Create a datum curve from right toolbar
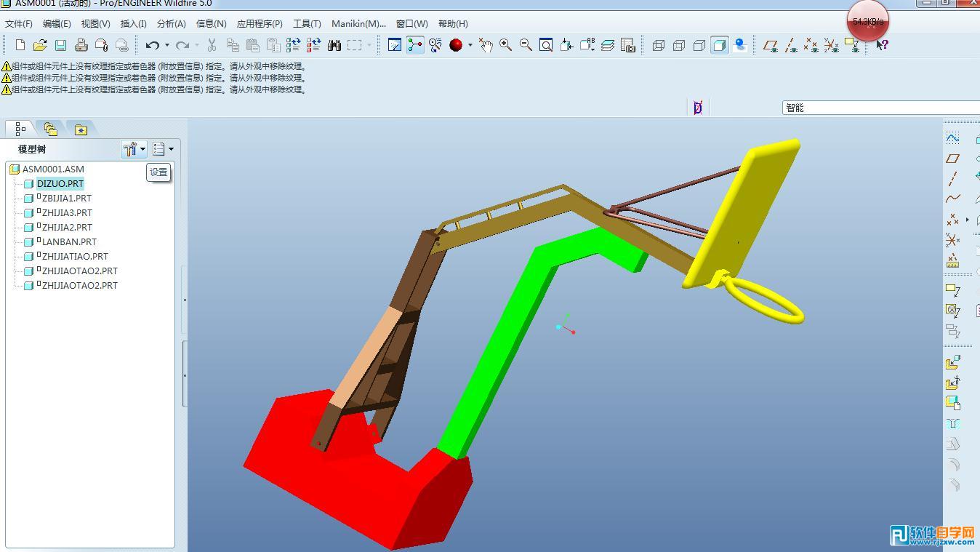This screenshot has width=980, height=552. click(952, 199)
